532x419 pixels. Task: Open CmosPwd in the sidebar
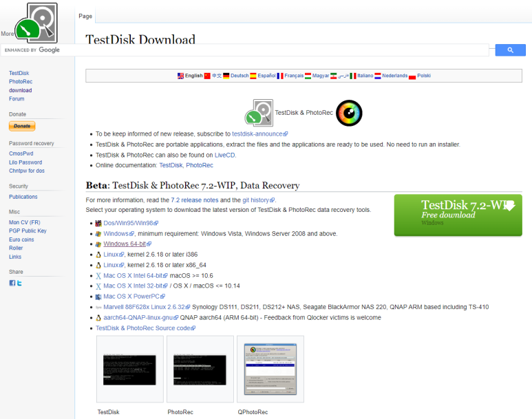pos(21,153)
